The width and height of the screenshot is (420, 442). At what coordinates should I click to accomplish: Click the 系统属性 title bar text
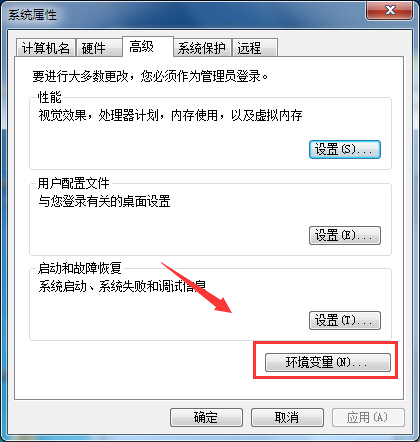coord(32,15)
